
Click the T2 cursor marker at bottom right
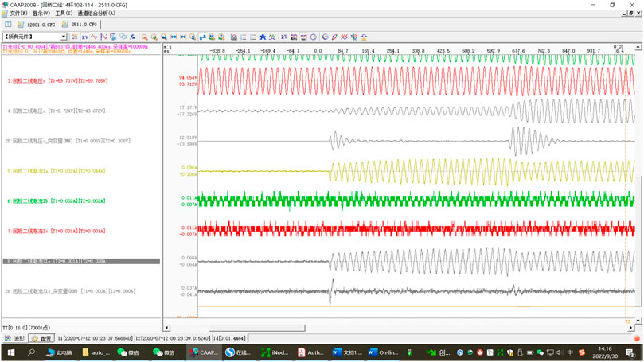[627, 321]
